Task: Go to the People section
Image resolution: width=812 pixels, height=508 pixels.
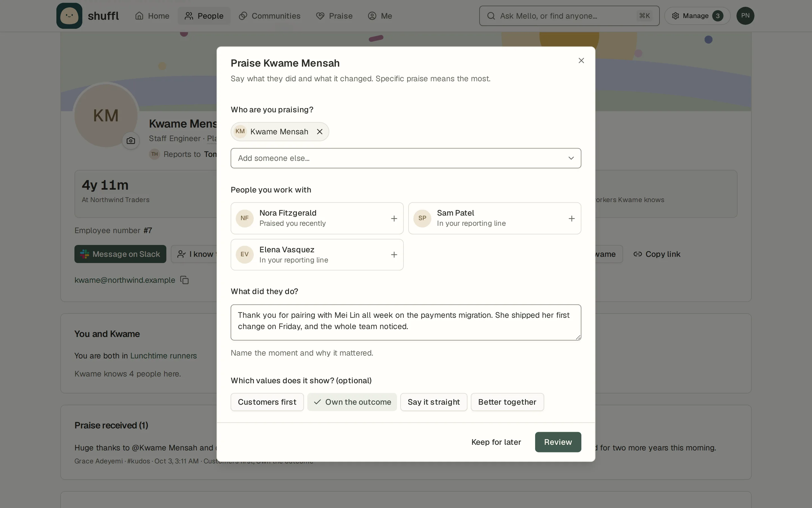Action: click(x=204, y=16)
